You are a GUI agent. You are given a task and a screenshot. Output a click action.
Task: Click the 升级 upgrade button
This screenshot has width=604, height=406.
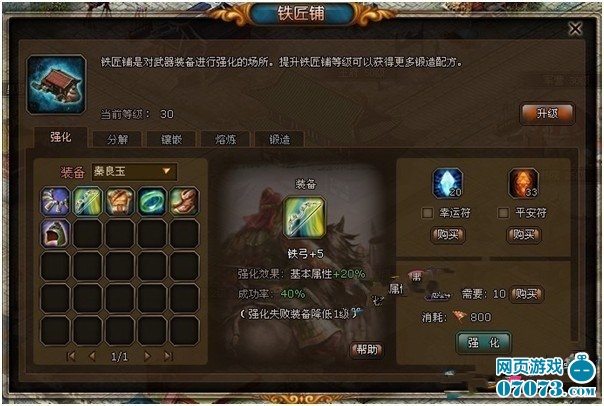click(x=547, y=114)
